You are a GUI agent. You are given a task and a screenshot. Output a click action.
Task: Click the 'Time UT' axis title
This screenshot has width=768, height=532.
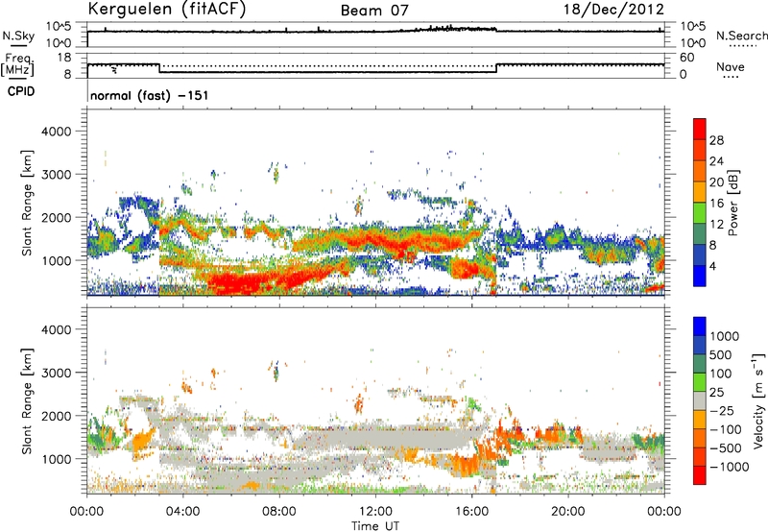coord(375,526)
